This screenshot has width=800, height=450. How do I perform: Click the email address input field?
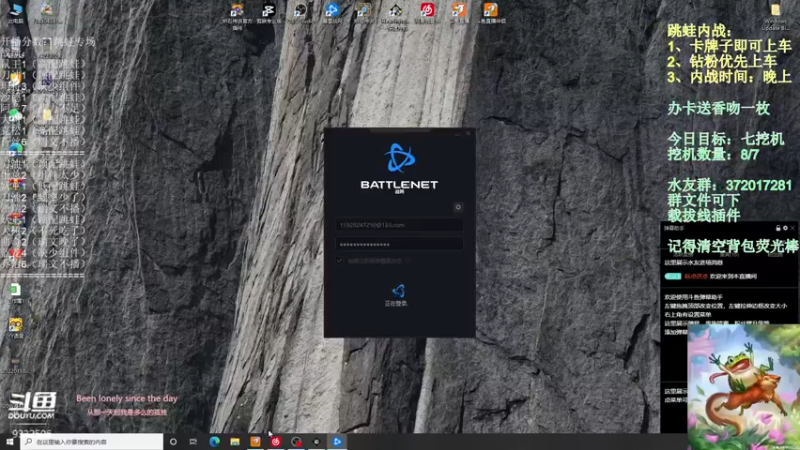(399, 225)
